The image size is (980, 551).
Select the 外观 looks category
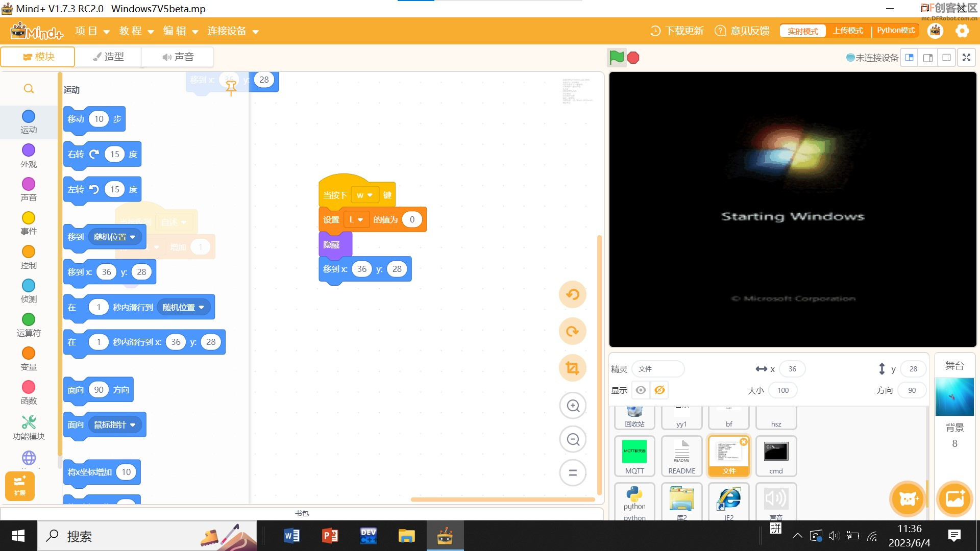[x=29, y=156]
